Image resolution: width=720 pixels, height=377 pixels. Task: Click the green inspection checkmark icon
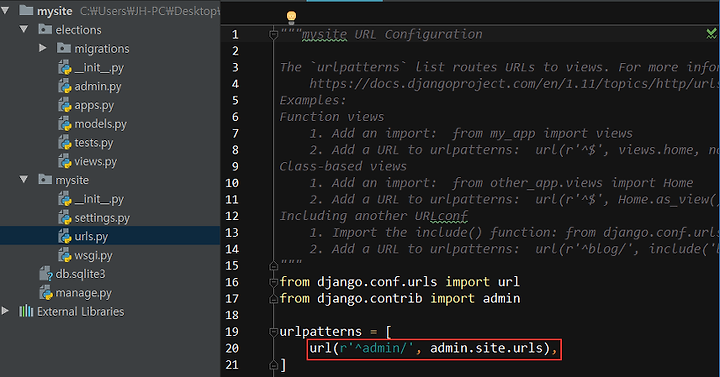click(711, 33)
